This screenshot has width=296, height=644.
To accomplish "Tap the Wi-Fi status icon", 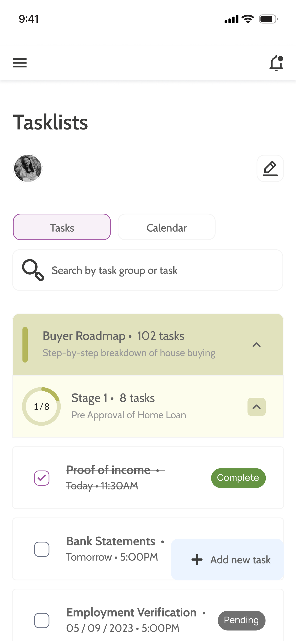I will coord(248,19).
